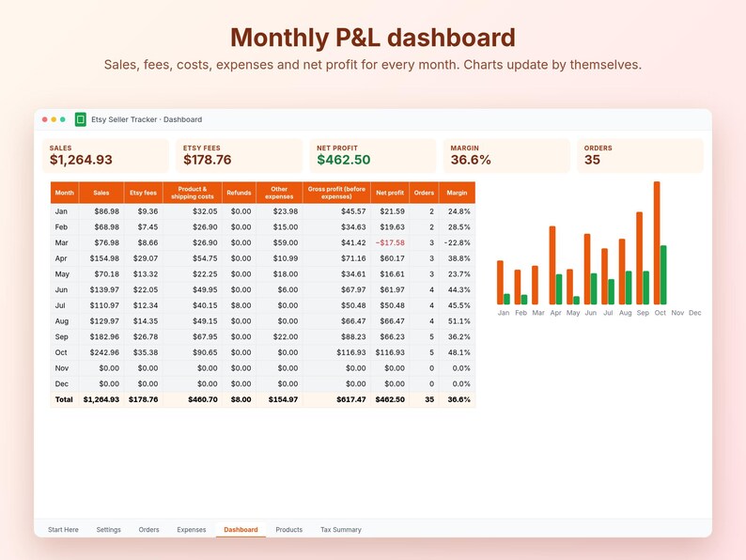Select March margin cell -22.8%
This screenshot has height=560, width=746.
click(458, 242)
